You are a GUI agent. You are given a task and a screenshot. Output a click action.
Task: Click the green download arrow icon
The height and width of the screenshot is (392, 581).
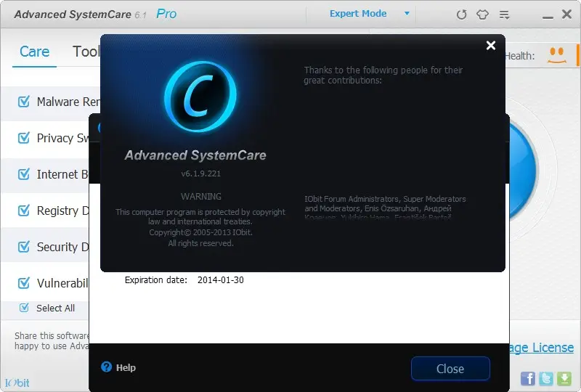[564, 378]
